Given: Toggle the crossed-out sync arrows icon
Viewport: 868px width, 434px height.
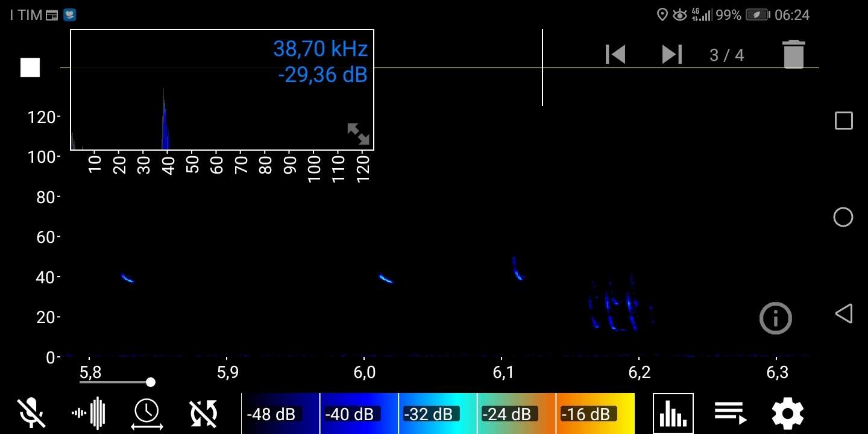Looking at the screenshot, I should tap(204, 414).
